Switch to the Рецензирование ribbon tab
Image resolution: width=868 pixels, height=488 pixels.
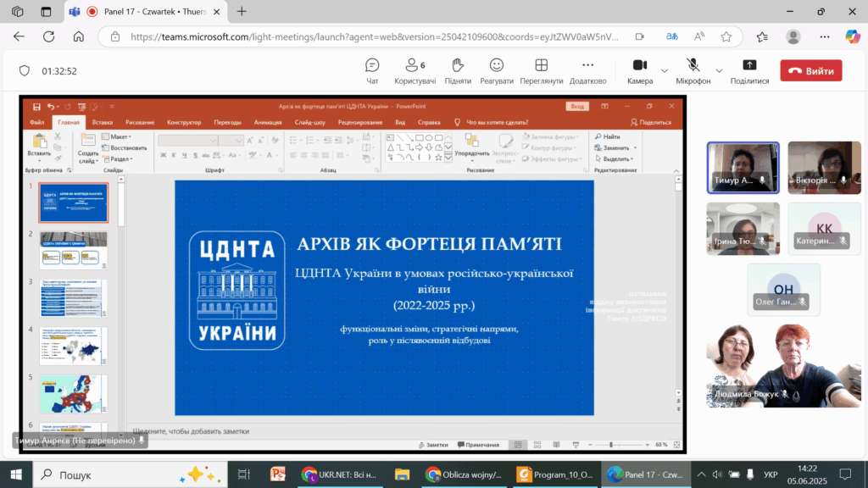(360, 122)
